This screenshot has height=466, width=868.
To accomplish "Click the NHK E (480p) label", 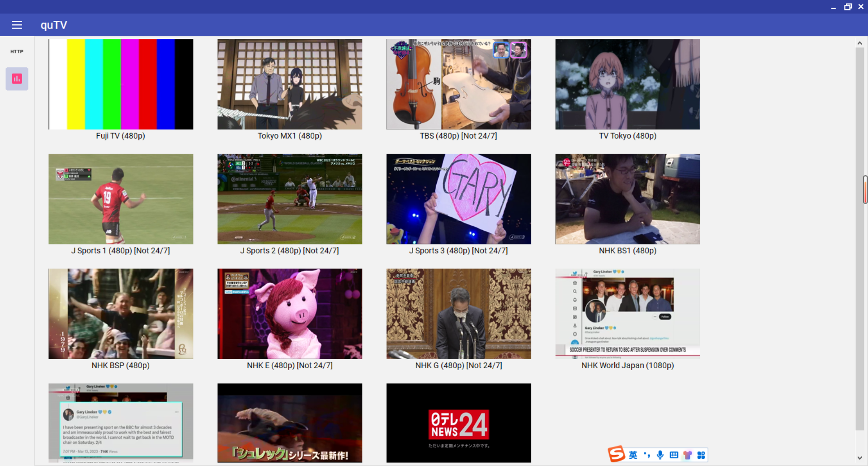I will tap(290, 366).
